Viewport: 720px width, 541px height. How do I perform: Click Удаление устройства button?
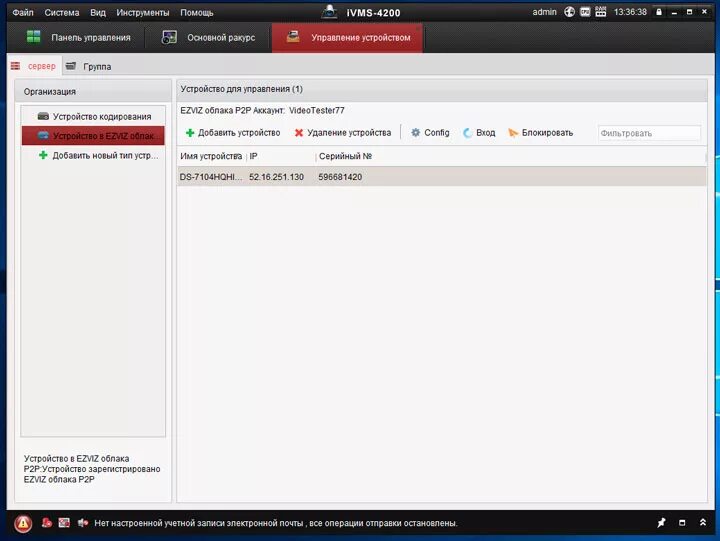(343, 133)
